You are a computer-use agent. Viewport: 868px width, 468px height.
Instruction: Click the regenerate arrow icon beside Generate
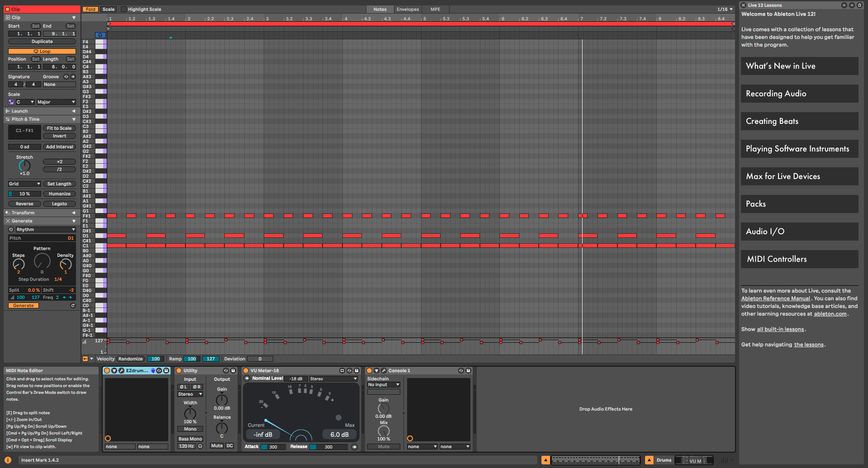pos(73,306)
